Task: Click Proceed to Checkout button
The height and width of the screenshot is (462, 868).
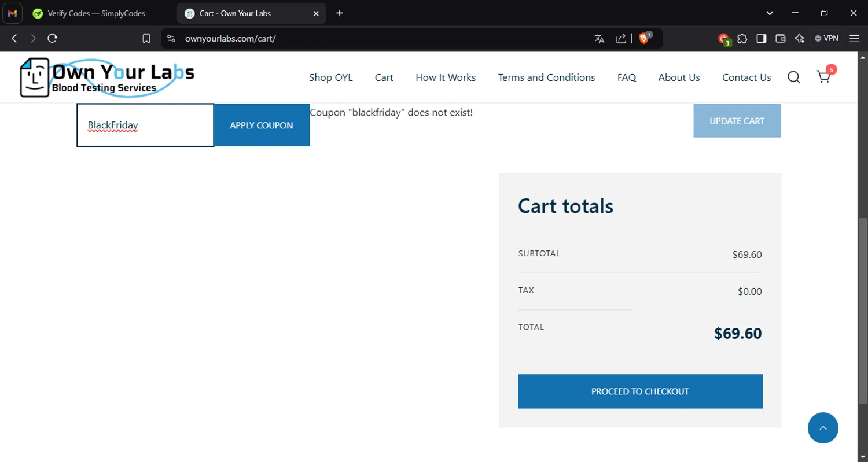Action: pyautogui.click(x=640, y=391)
